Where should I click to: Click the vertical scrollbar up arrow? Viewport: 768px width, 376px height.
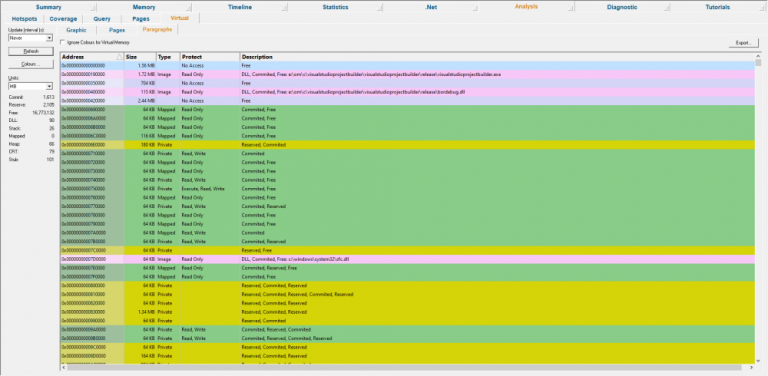(x=758, y=56)
